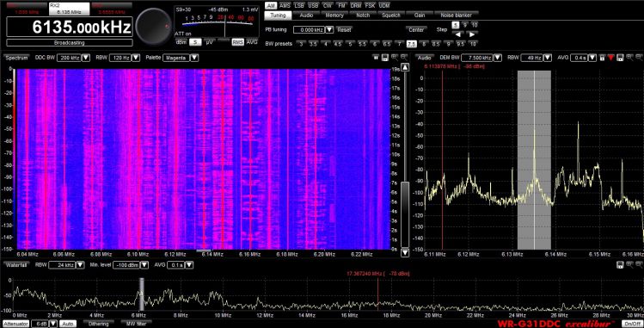
Task: Zoom in on the audio spectrum
Action: [630, 58]
